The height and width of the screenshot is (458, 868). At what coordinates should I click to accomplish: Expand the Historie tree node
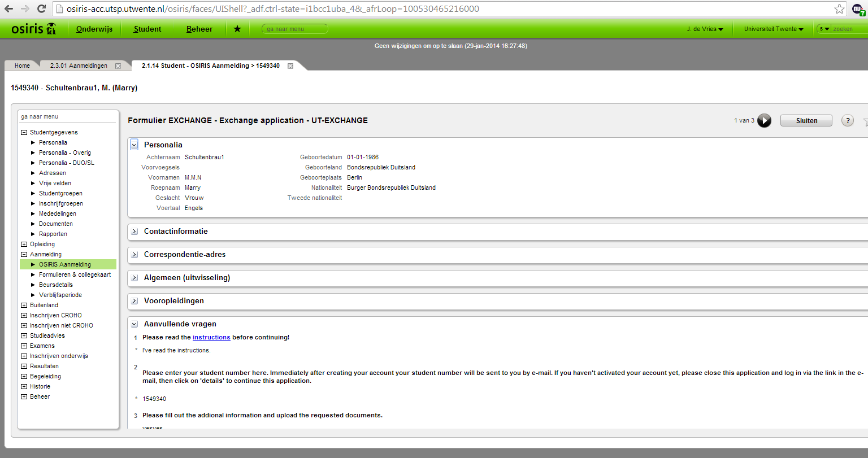tap(24, 387)
